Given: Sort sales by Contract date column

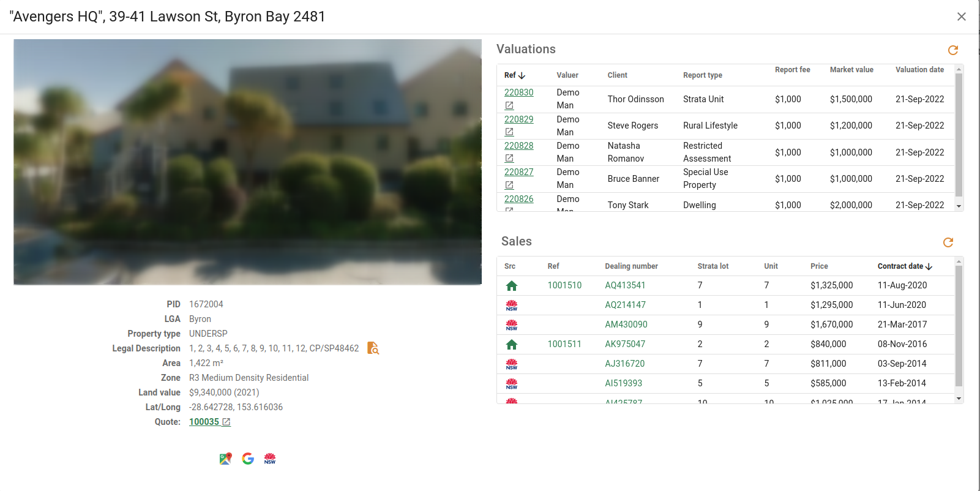Looking at the screenshot, I should point(904,266).
